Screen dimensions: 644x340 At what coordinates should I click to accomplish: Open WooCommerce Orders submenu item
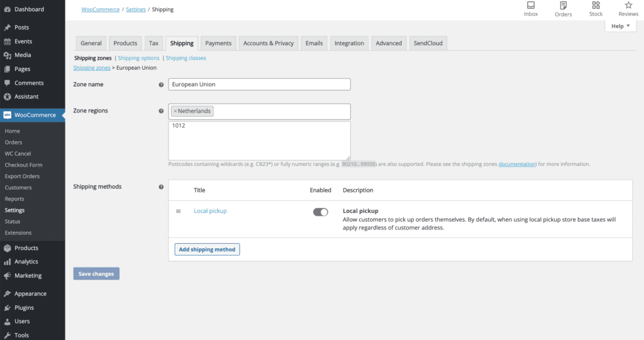pos(14,142)
